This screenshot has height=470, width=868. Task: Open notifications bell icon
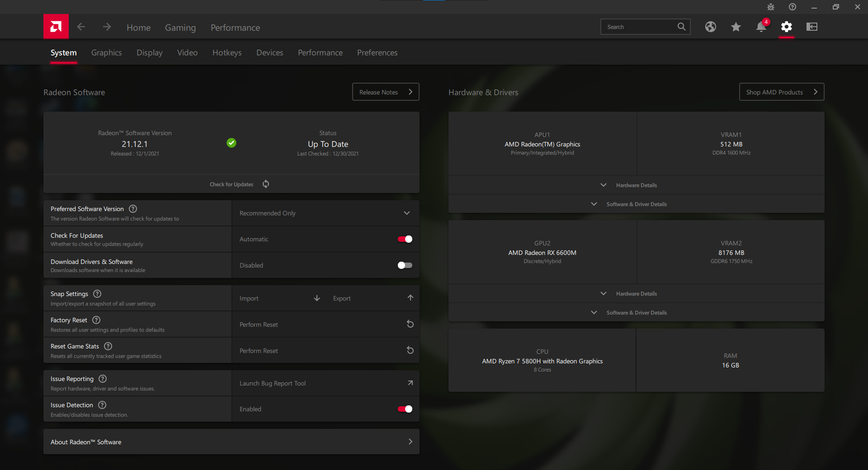tap(761, 27)
